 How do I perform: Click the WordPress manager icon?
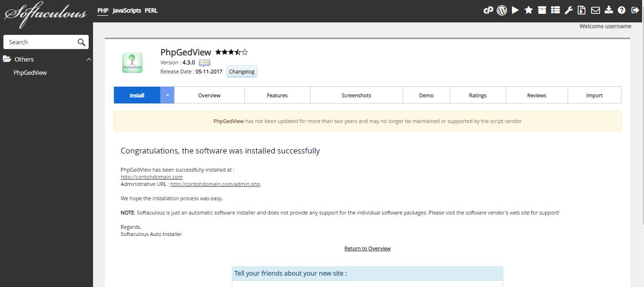coord(501,10)
